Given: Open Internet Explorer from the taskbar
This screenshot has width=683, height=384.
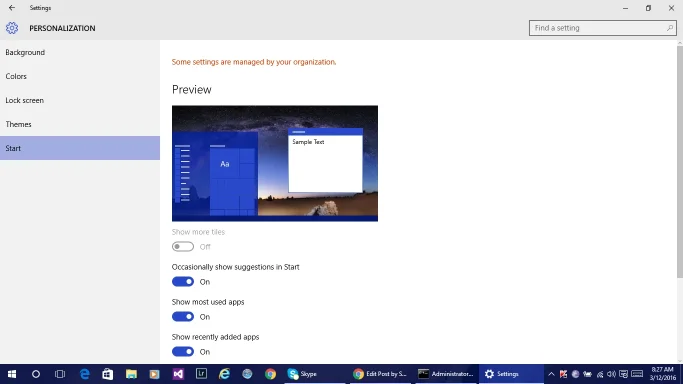Looking at the screenshot, I should [224, 374].
